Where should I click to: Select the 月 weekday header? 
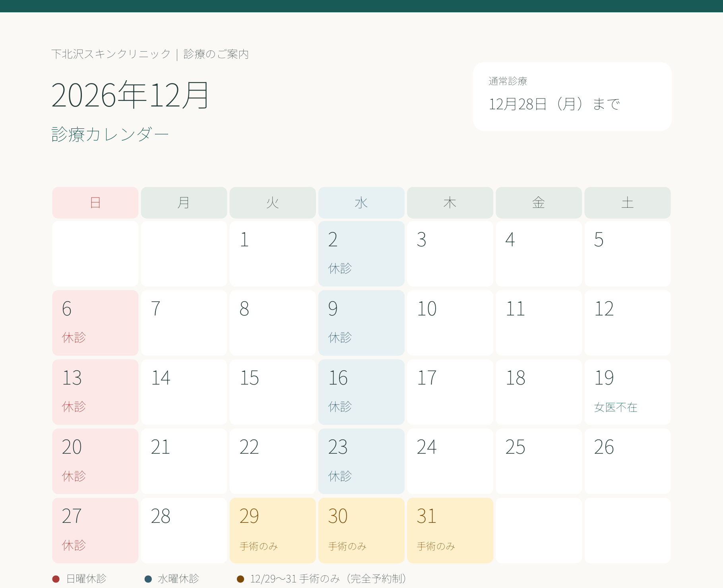click(184, 203)
